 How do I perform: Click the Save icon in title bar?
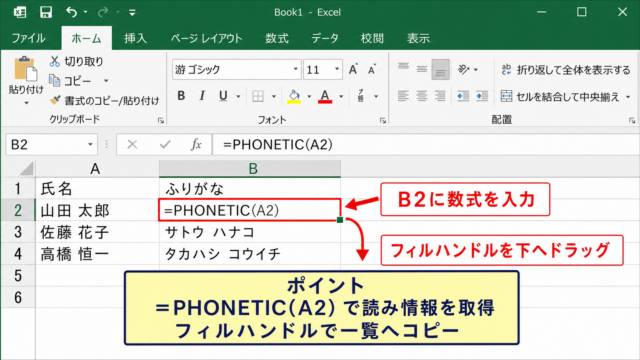pyautogui.click(x=46, y=12)
